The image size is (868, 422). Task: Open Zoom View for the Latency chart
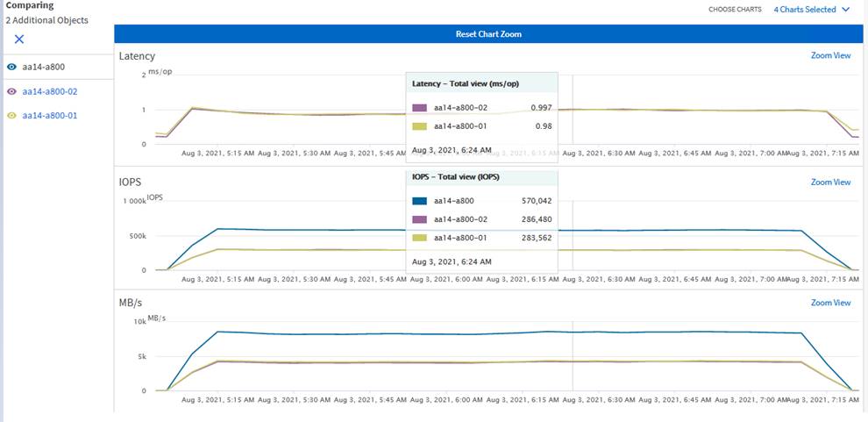830,55
